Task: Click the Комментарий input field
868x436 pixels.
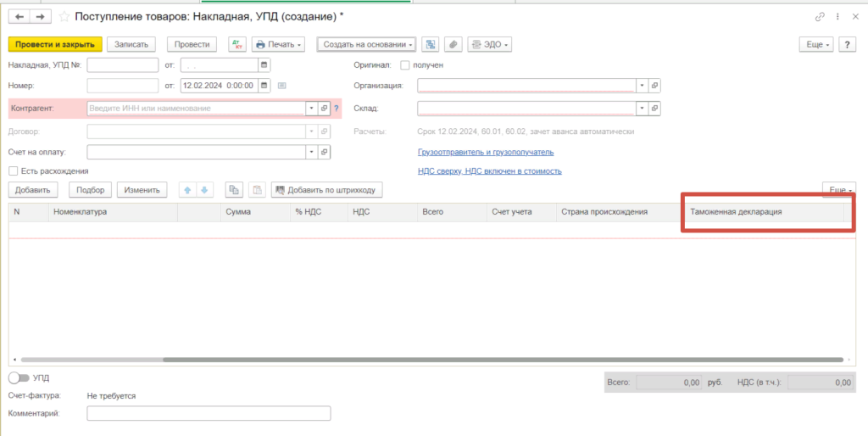Action: (209, 413)
